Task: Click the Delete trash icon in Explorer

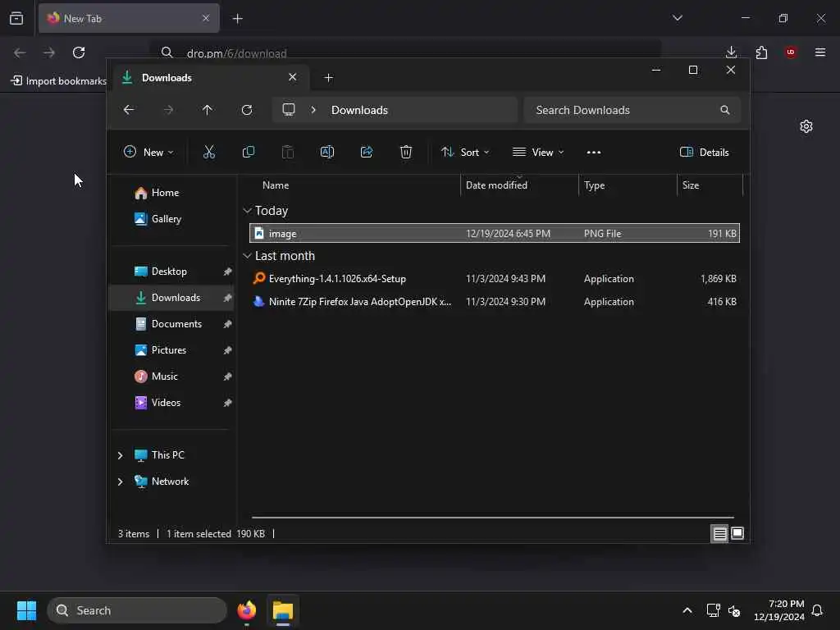Action: tap(406, 152)
